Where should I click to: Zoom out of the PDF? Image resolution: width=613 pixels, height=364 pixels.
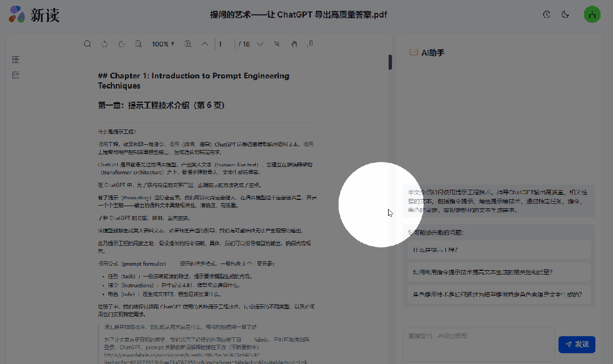[139, 44]
